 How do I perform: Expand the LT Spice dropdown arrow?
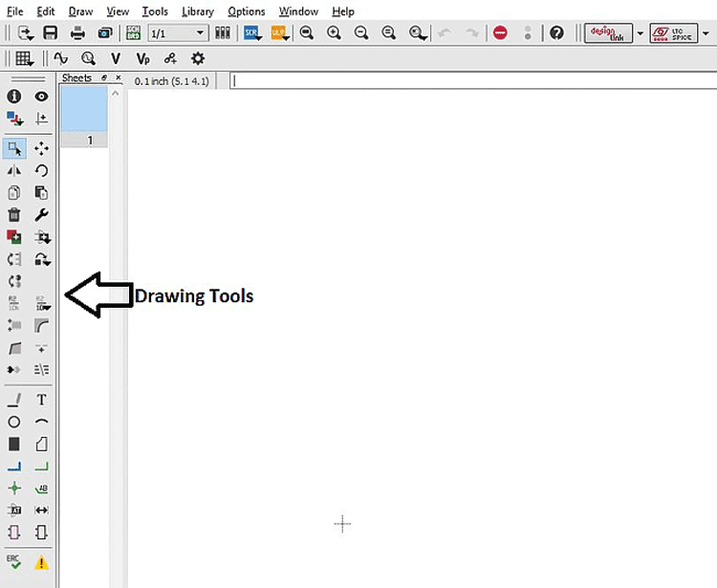click(x=706, y=33)
